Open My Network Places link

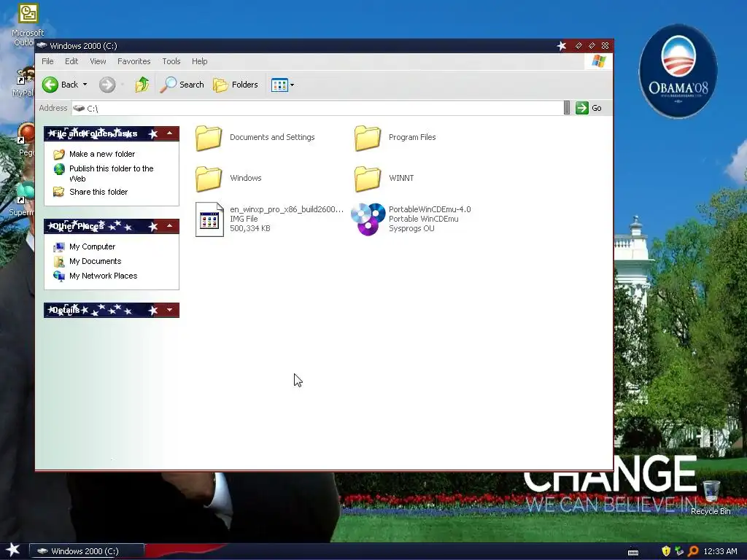[x=104, y=276]
